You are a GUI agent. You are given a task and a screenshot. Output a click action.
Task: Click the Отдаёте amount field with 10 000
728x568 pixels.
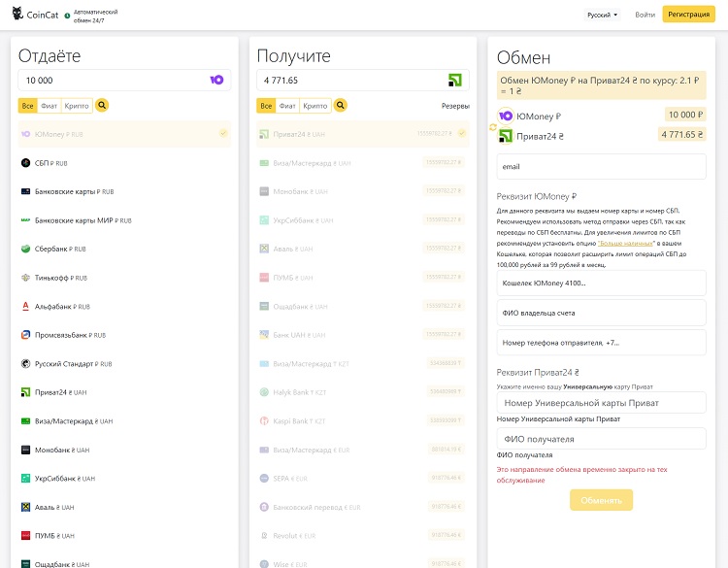coord(112,80)
